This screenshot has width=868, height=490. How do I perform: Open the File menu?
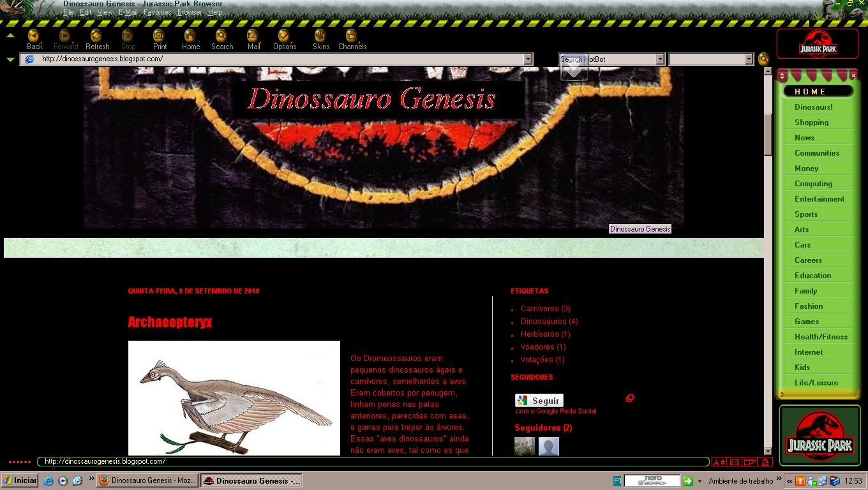click(x=68, y=12)
